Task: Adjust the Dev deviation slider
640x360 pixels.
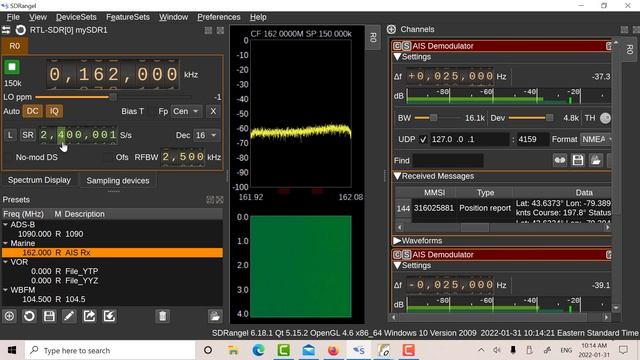Action: [x=531, y=118]
